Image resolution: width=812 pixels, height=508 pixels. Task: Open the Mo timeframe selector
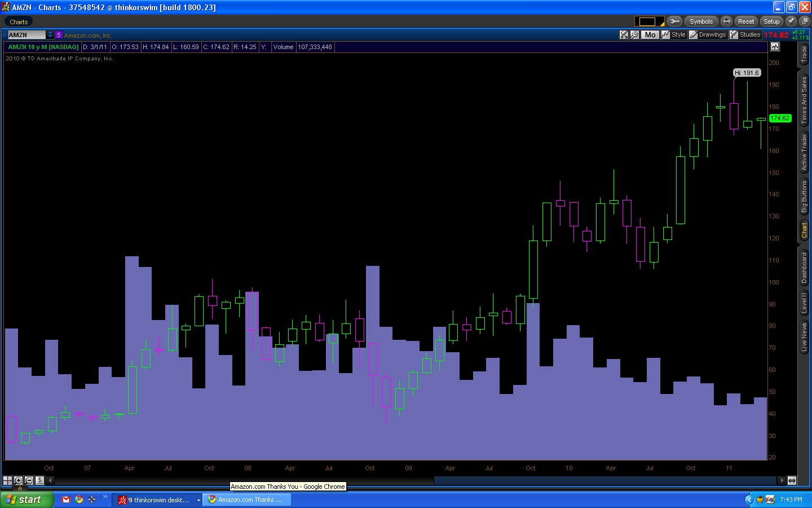(x=650, y=35)
